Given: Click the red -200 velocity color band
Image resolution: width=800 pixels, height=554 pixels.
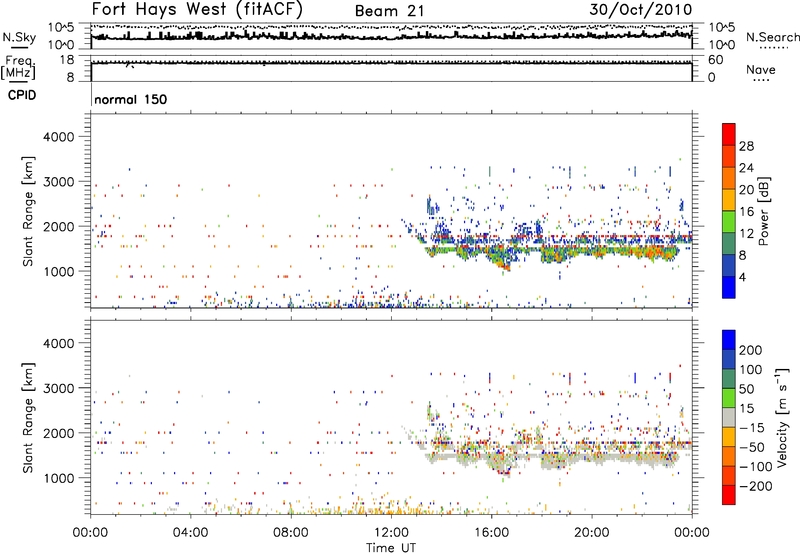Looking at the screenshot, I should (729, 495).
